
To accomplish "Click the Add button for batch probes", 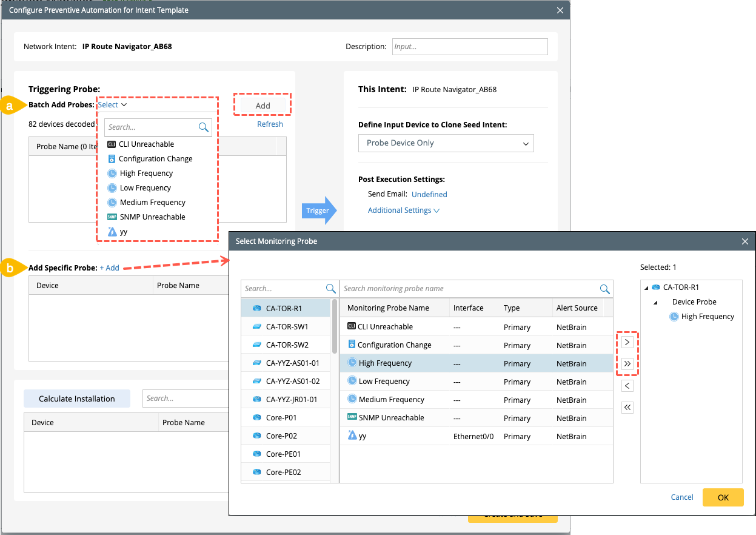I will point(263,106).
